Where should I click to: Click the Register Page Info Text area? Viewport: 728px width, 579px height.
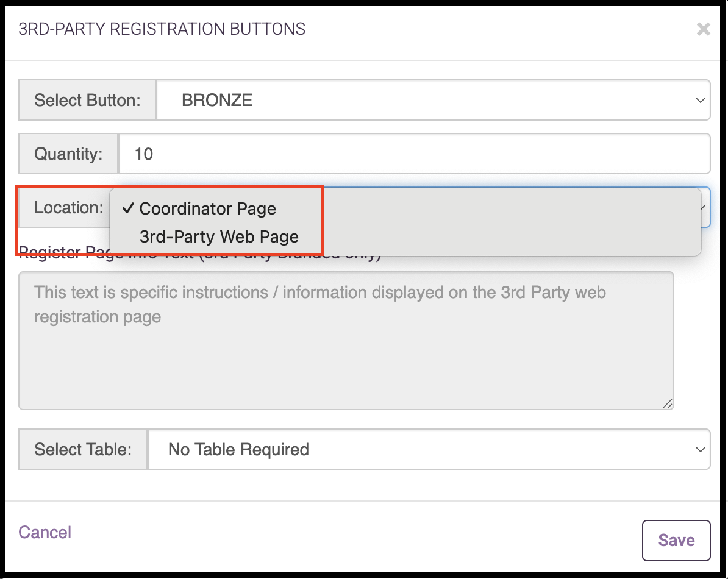346,341
